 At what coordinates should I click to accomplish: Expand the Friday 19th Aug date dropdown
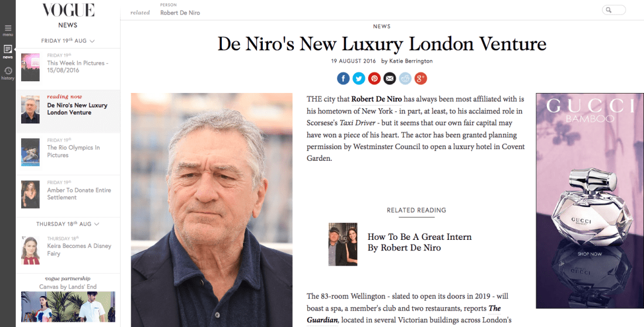pyautogui.click(x=68, y=40)
